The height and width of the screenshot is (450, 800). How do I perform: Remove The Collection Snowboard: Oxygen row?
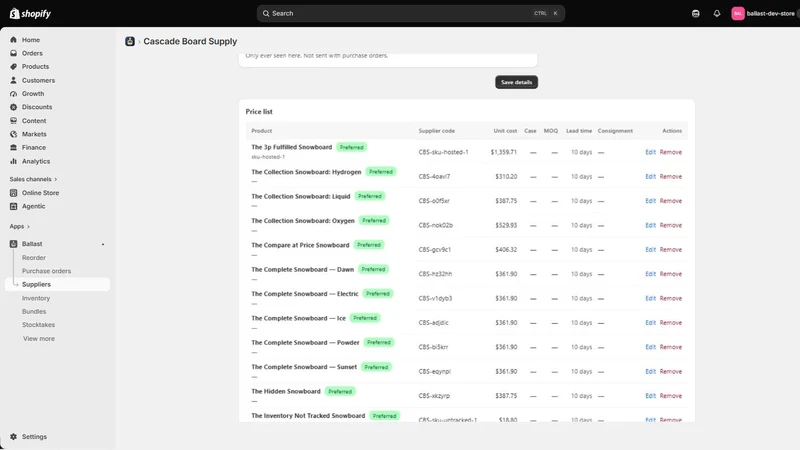tap(670, 225)
